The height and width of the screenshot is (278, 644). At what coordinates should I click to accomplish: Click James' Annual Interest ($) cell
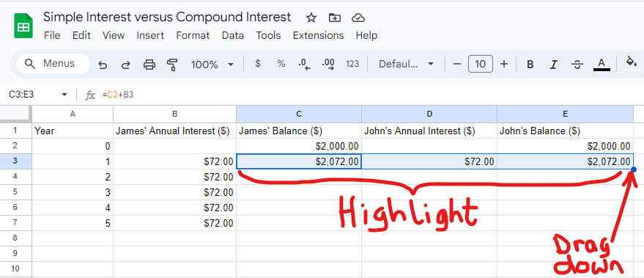pyautogui.click(x=174, y=131)
